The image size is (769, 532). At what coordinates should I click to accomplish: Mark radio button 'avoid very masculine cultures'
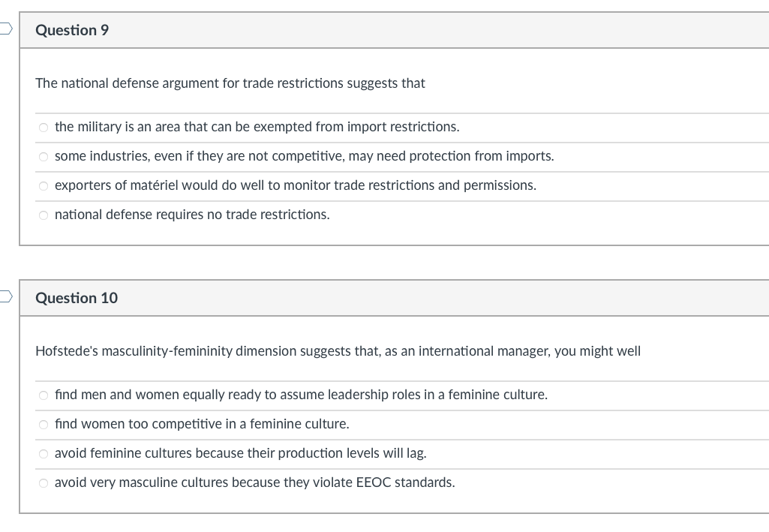click(x=44, y=483)
